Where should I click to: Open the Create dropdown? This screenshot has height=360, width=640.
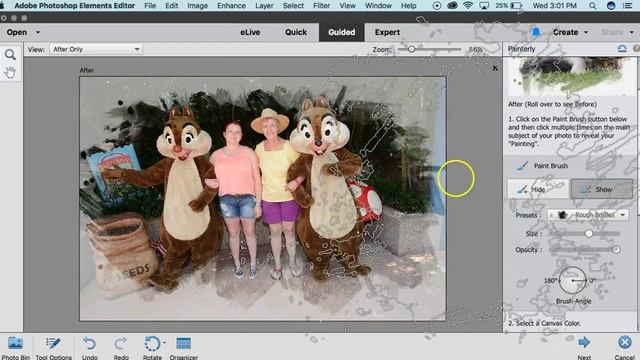(570, 32)
